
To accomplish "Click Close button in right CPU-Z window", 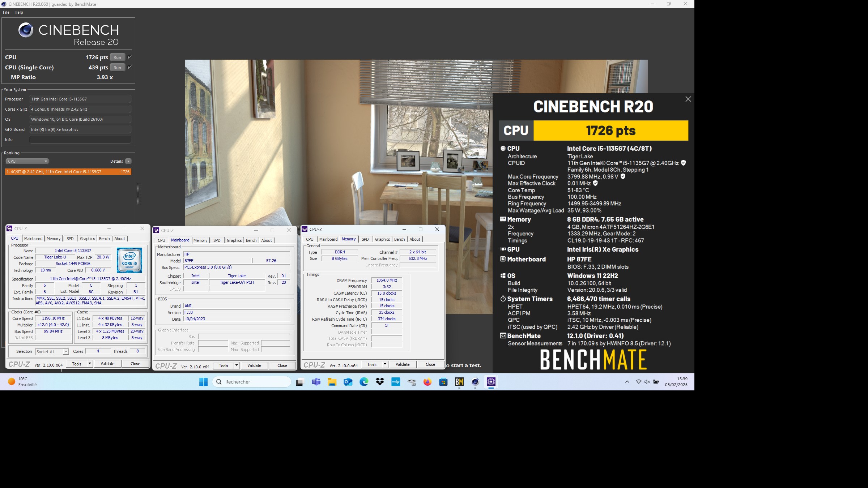I will coord(430,364).
